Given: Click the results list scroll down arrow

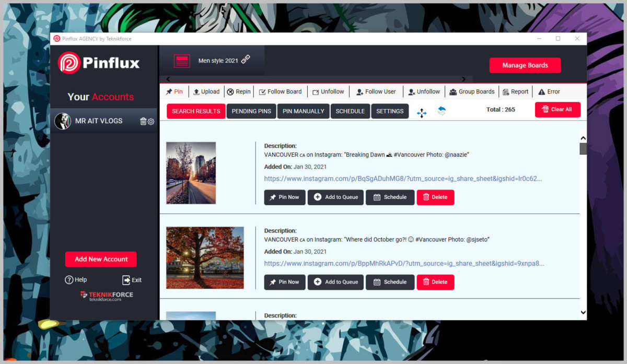Looking at the screenshot, I should tap(583, 312).
